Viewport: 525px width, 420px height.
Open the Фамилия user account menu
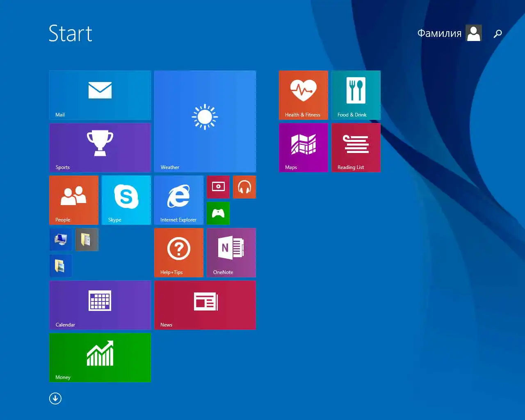pyautogui.click(x=450, y=33)
